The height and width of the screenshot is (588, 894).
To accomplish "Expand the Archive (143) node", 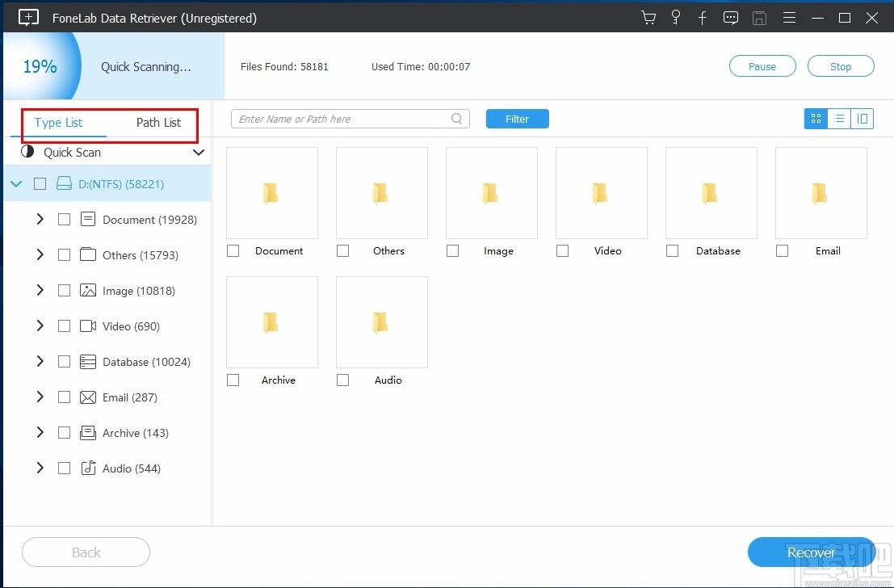I will click(40, 432).
